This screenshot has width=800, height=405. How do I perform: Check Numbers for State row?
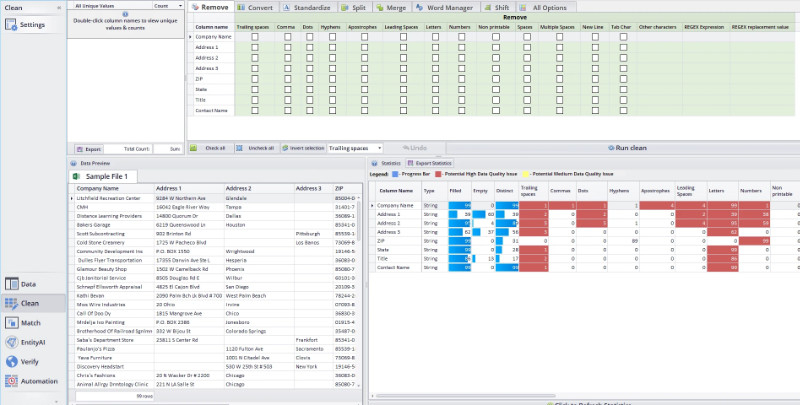pos(461,89)
